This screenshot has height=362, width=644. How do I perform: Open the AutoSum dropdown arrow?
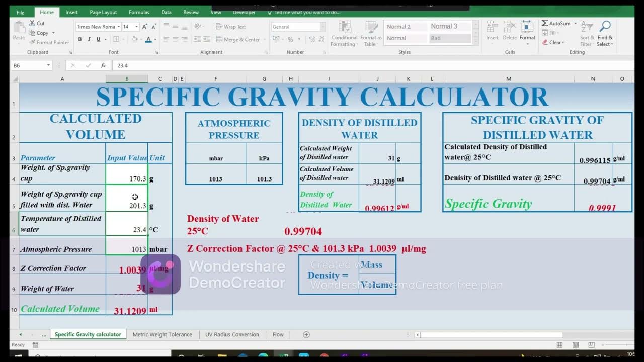[575, 24]
